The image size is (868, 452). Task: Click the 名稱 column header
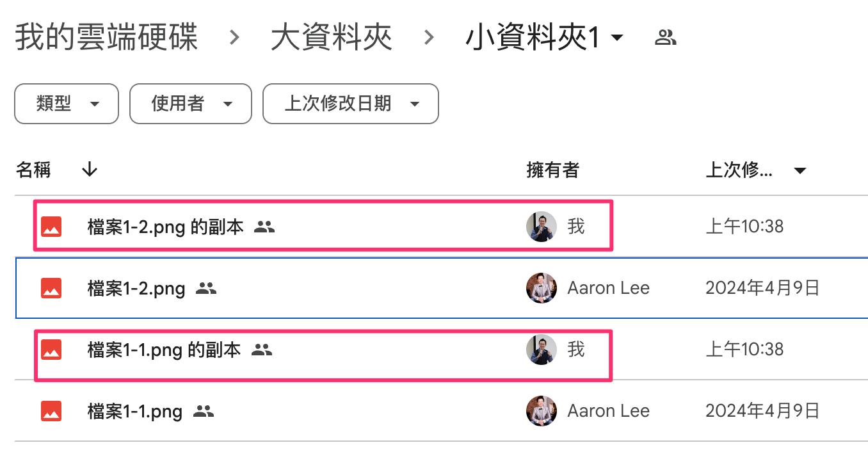click(33, 170)
